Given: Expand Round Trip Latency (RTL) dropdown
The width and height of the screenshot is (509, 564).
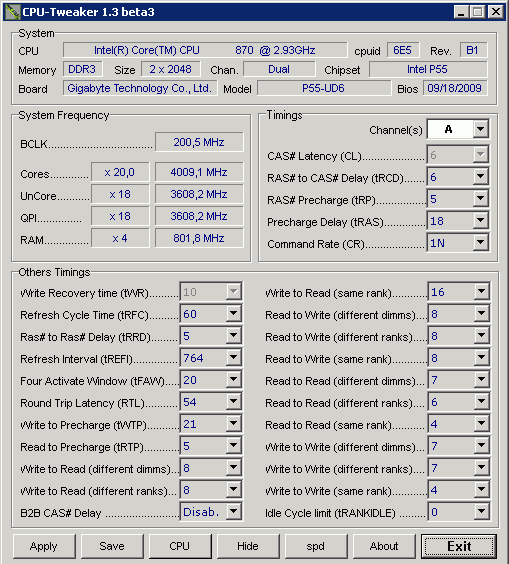Looking at the screenshot, I should click(233, 402).
